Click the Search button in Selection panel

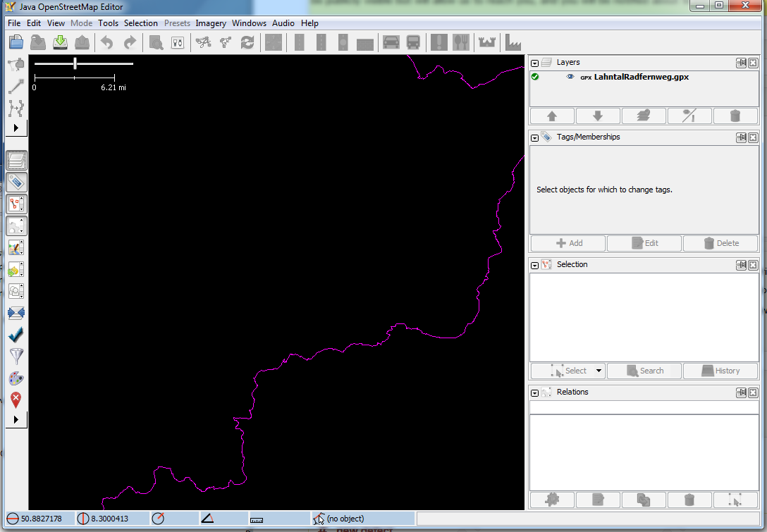click(644, 371)
